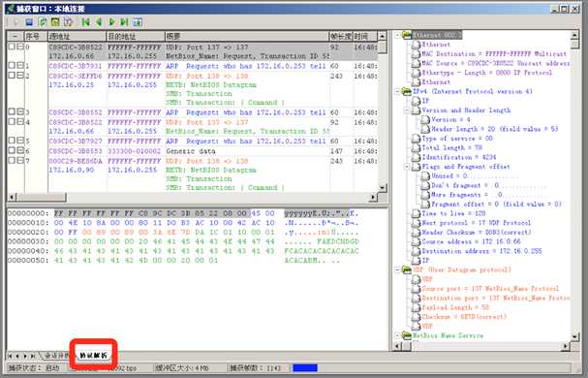Select 'Destination address = 172.16.0.255' tree entry
The width and height of the screenshot is (588, 378).
coord(481,251)
